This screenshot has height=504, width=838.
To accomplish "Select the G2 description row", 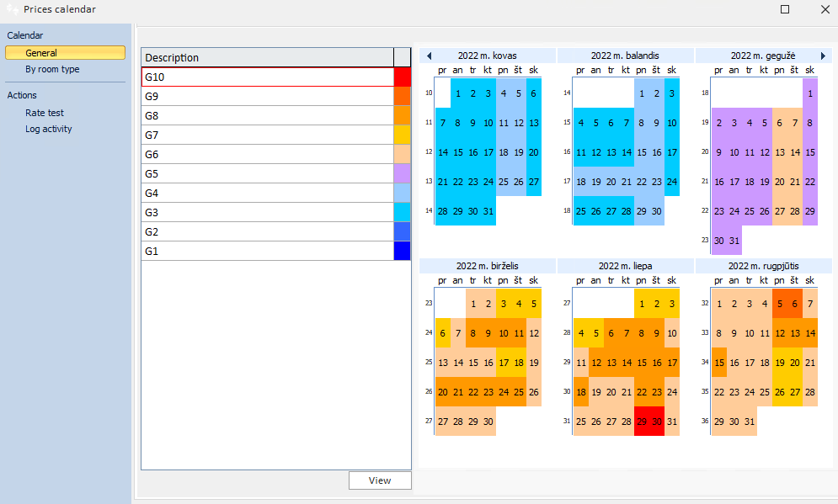I will coord(268,231).
